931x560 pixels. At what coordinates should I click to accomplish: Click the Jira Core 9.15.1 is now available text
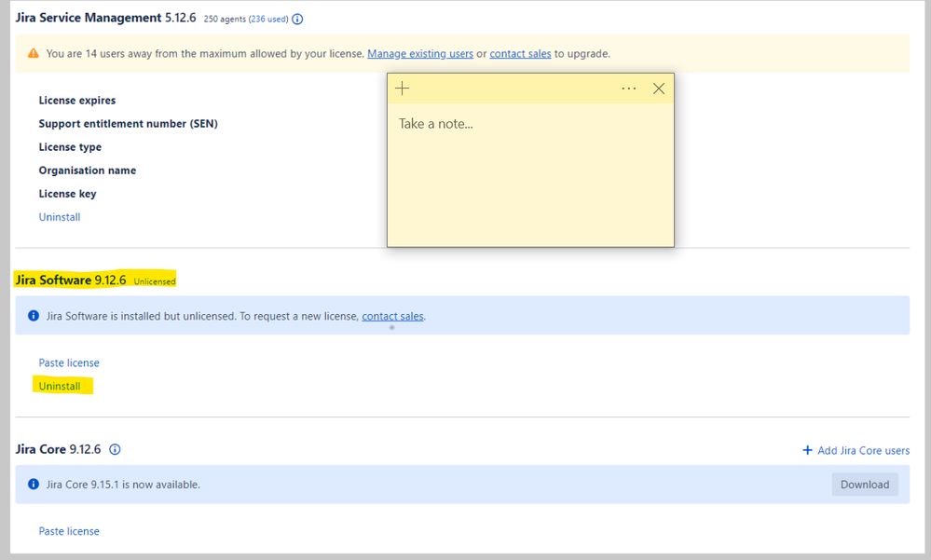tap(123, 485)
